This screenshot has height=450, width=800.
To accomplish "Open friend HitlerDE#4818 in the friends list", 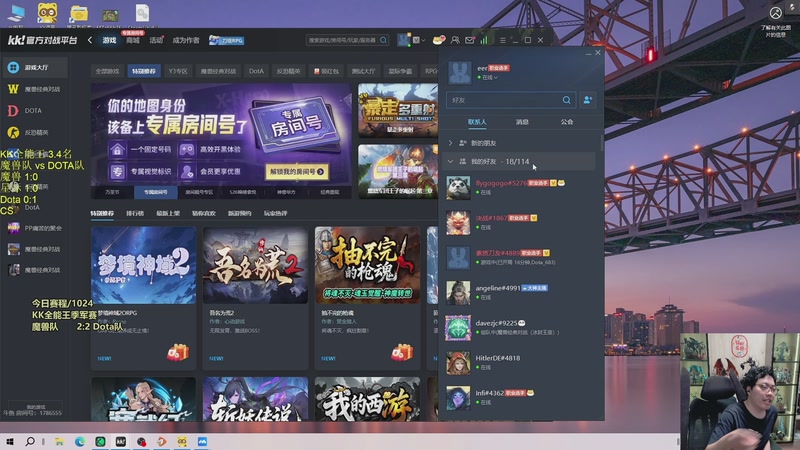I will click(518, 362).
